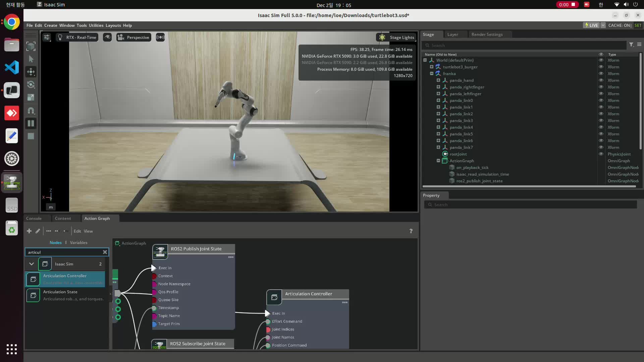Collapse Isaac Sim node category
This screenshot has height=362, width=644.
(x=32, y=264)
